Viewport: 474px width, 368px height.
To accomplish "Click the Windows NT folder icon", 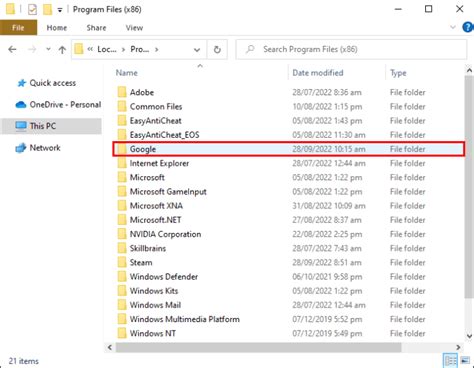I will click(x=122, y=333).
